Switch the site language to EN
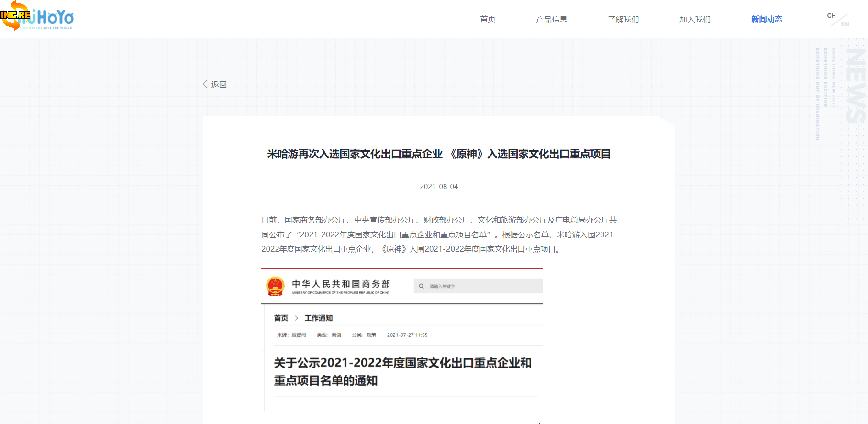This screenshot has height=424, width=868. click(845, 24)
